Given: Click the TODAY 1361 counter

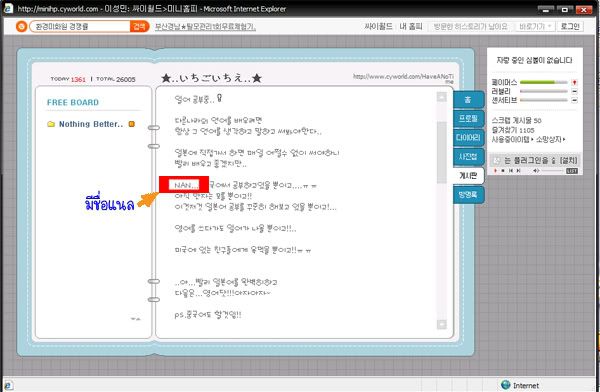Looking at the screenshot, I should click(x=68, y=79).
